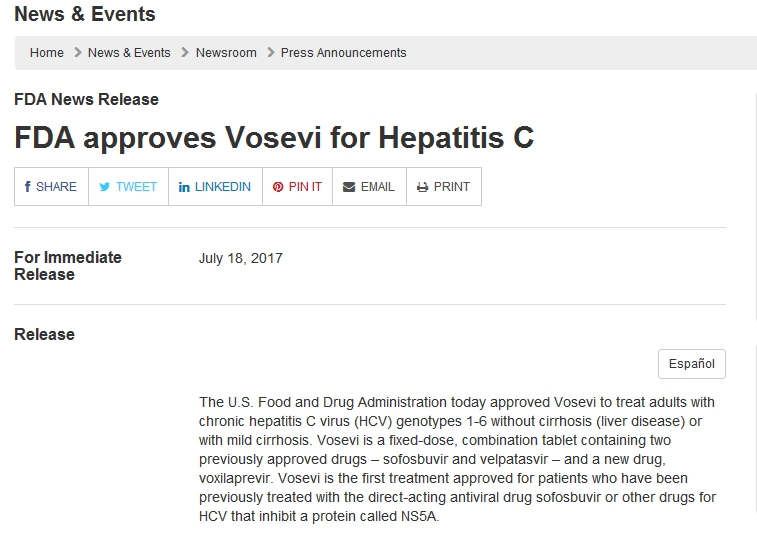Open Press Announcements breadcrumb link
Image resolution: width=757 pixels, height=535 pixels.
343,53
